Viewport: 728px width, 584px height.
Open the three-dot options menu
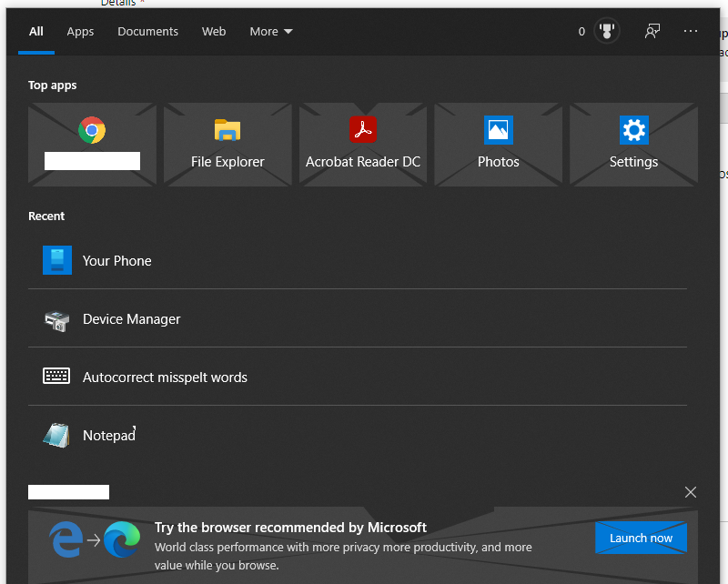pyautogui.click(x=691, y=31)
